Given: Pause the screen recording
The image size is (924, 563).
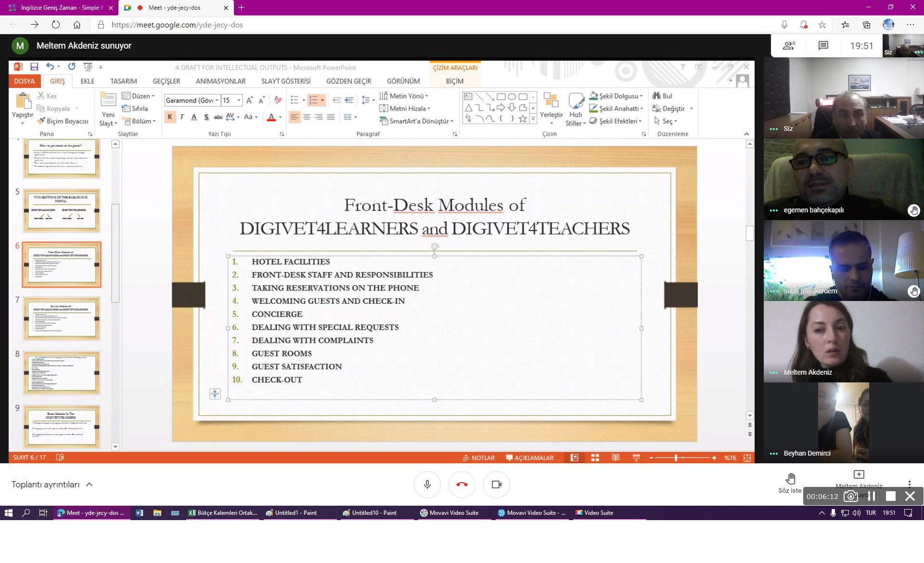Looking at the screenshot, I should point(872,496).
